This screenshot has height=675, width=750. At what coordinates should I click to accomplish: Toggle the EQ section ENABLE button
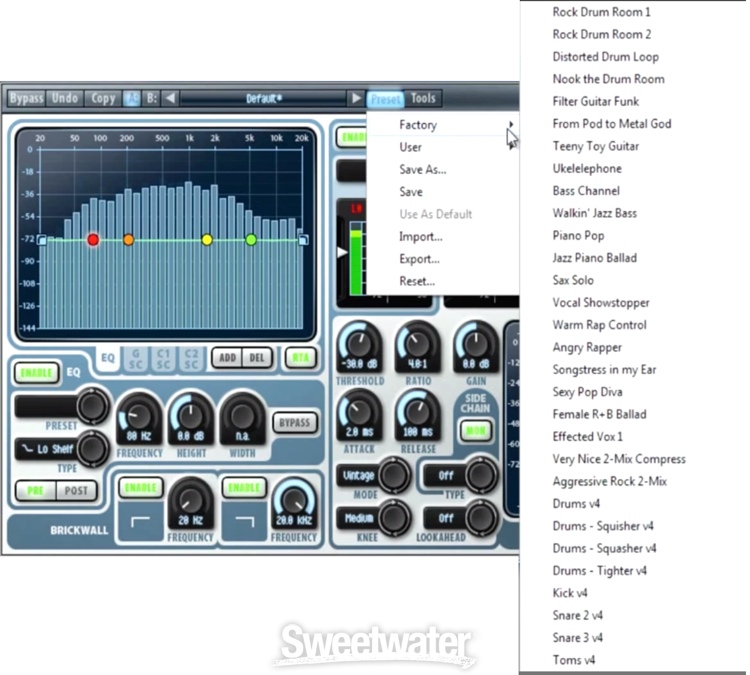click(x=35, y=373)
